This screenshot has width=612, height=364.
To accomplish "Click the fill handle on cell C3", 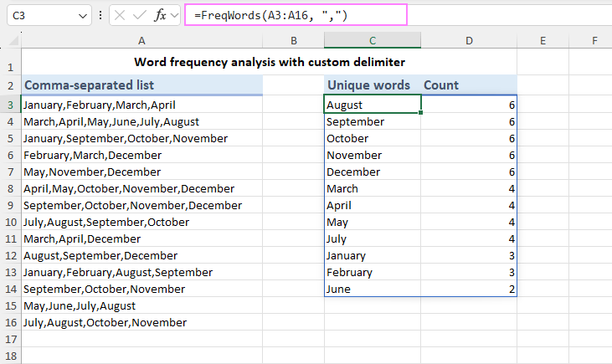I will click(420, 113).
